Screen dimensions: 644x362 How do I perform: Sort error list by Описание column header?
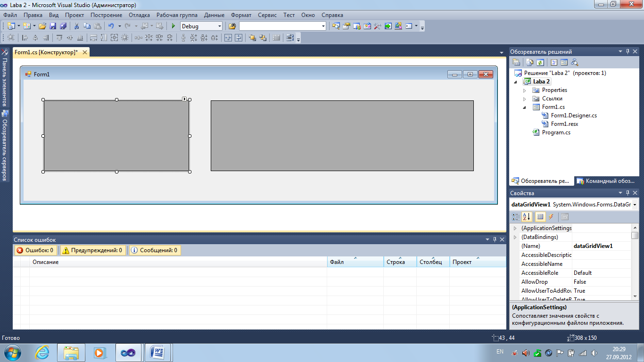(178, 262)
